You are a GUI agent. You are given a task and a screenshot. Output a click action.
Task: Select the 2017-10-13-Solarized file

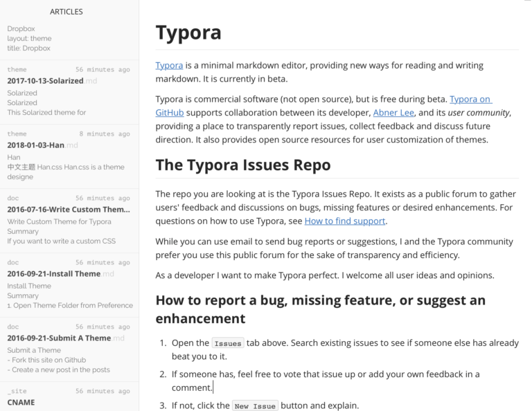click(46, 81)
